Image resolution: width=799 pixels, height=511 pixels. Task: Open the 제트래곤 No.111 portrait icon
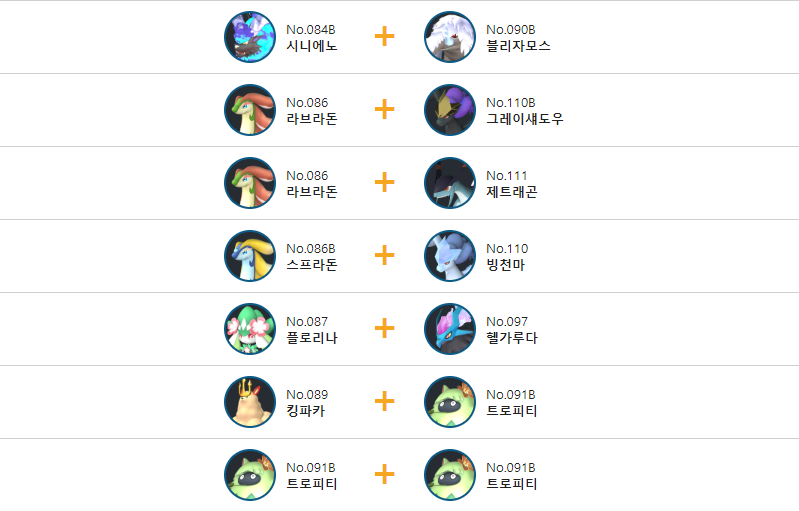click(449, 182)
